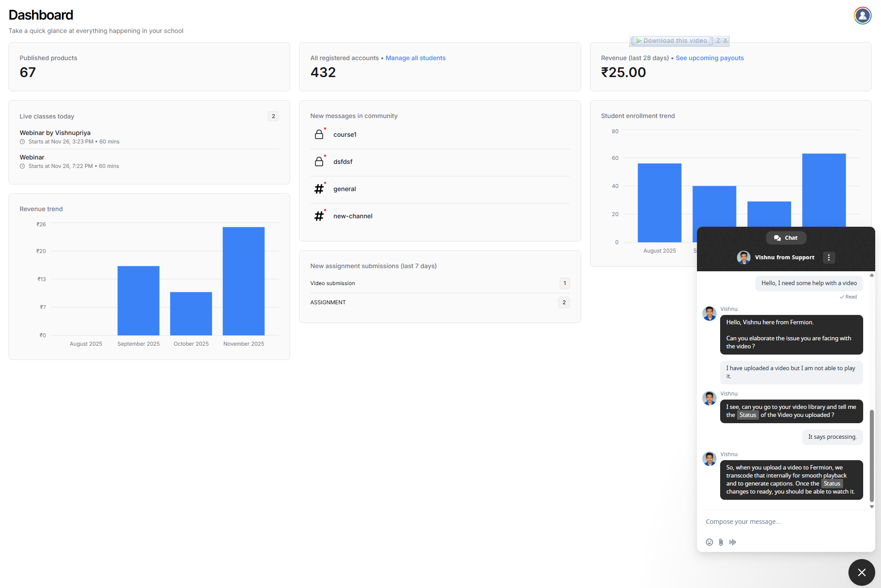The image size is (881, 588).
Task: Click the voice message audio icon
Action: point(733,542)
